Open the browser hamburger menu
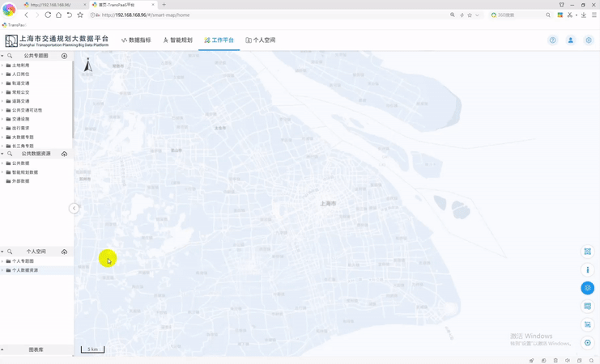600x364 pixels. coord(594,15)
